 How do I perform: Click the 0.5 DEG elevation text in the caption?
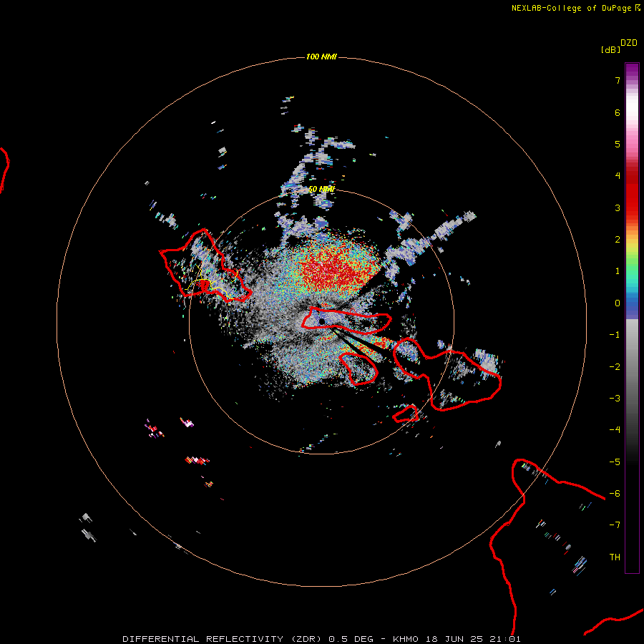(351, 639)
